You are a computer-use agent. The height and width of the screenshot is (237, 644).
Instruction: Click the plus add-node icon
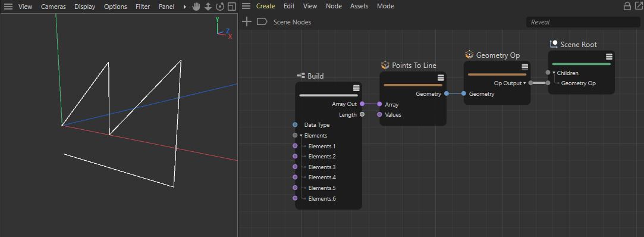click(x=246, y=22)
